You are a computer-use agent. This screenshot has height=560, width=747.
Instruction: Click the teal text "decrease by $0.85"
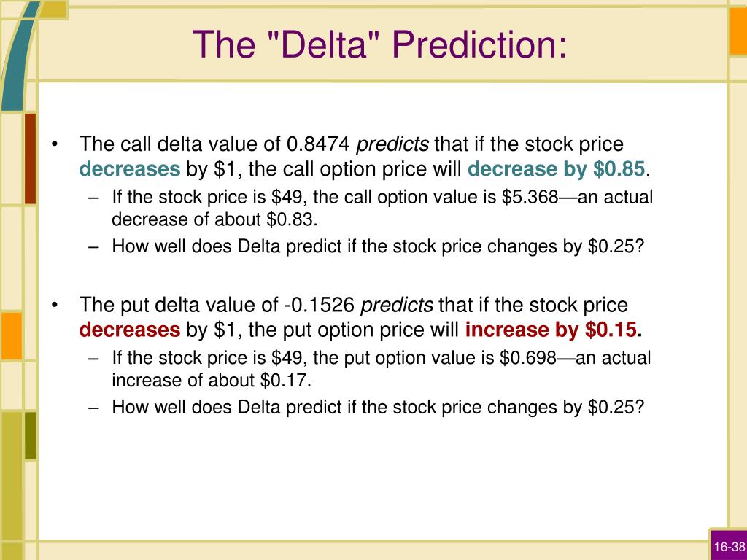556,169
